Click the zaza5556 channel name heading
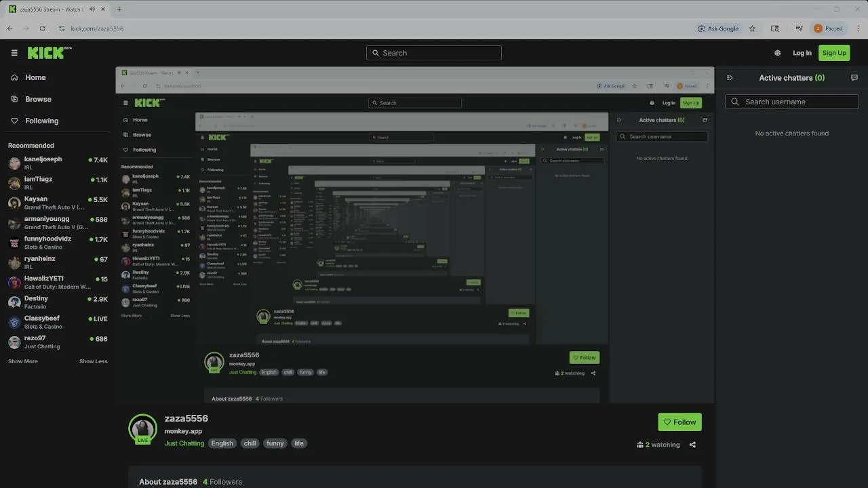Screen dimensions: 868x488 tap(186, 418)
